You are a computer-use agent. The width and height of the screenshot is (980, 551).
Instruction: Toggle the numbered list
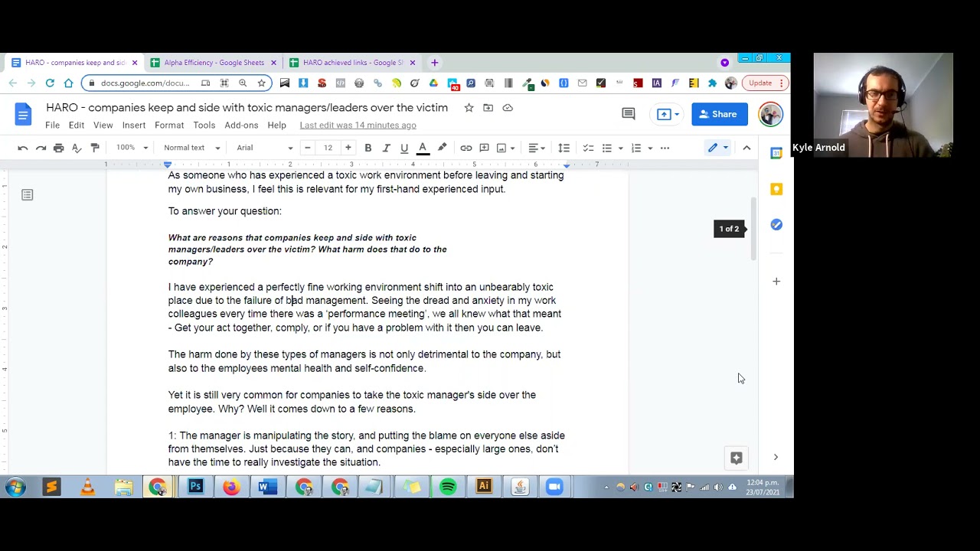click(x=635, y=148)
